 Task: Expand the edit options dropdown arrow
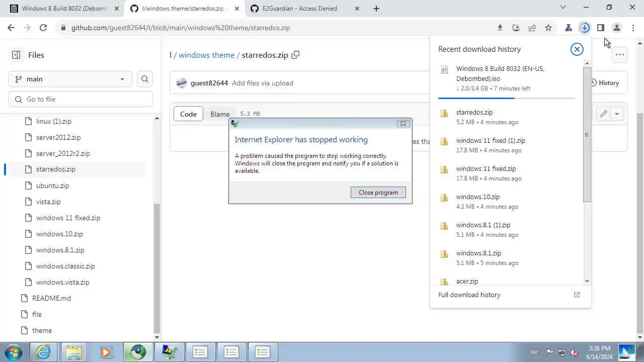tap(617, 114)
